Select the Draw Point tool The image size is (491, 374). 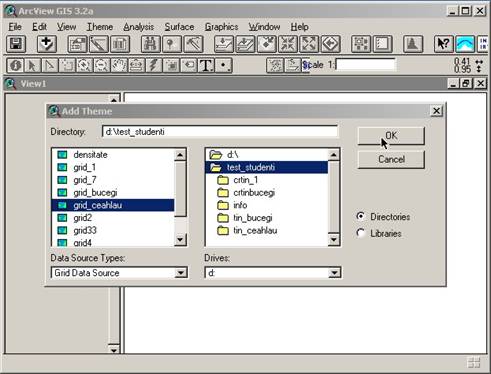[223, 65]
